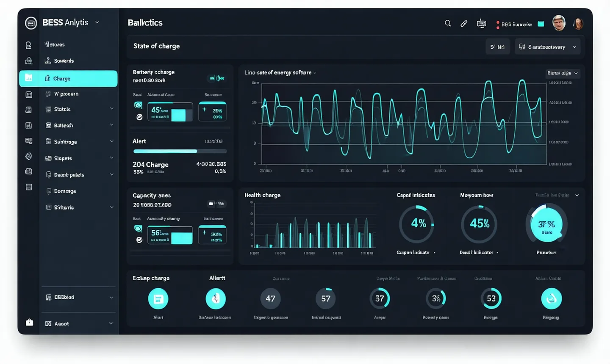
Task: Open the Lino sate of energy sofbare dropdown
Action: tap(280, 72)
